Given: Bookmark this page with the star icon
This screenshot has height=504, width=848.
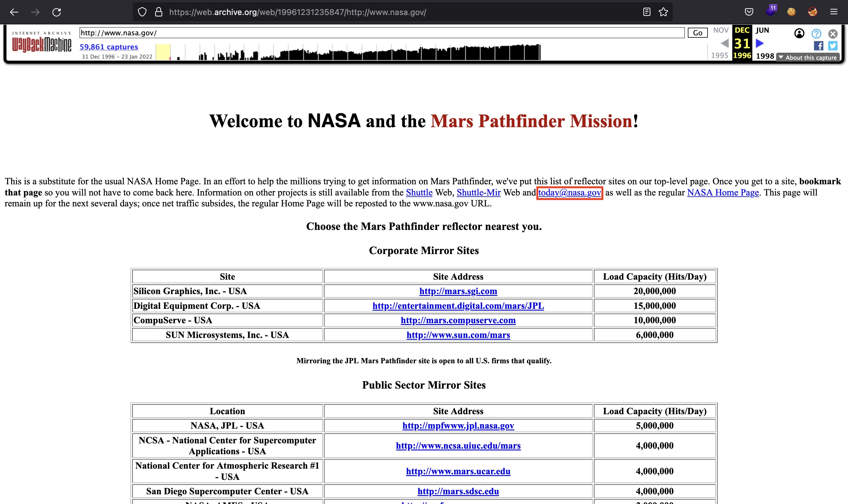Looking at the screenshot, I should tap(663, 12).
